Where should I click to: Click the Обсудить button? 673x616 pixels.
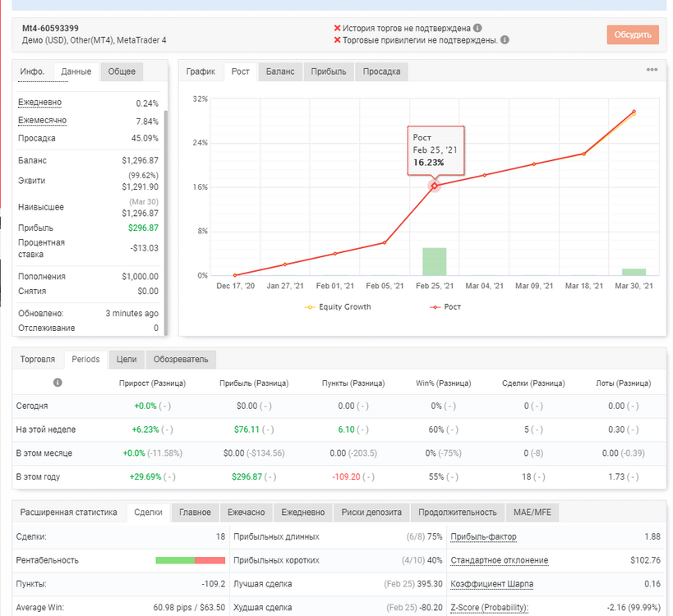point(633,34)
